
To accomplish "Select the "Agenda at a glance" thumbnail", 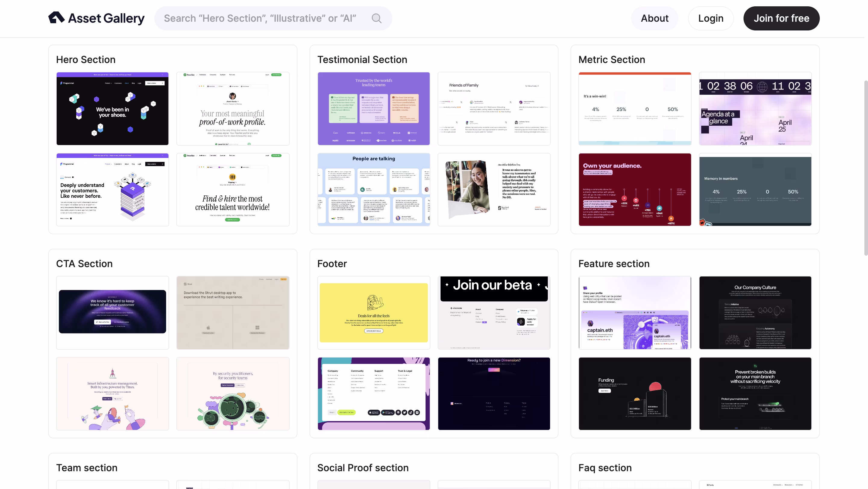I will coord(755,109).
